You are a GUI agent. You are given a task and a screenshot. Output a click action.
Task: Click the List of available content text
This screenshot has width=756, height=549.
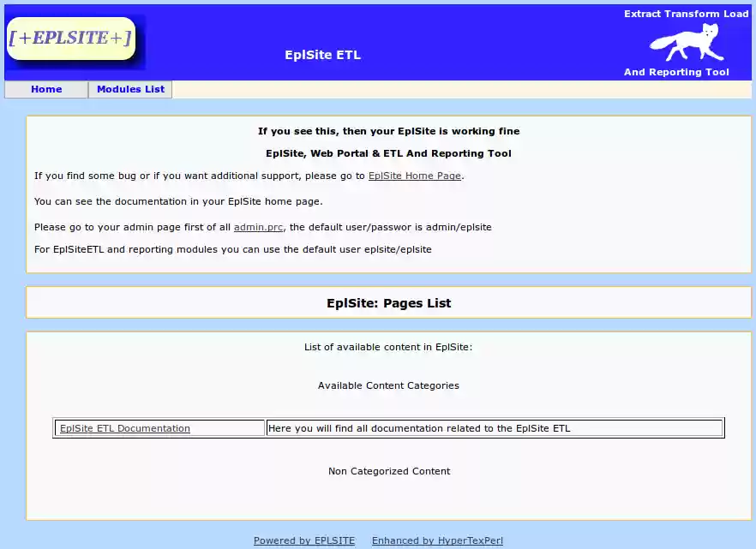click(x=388, y=347)
